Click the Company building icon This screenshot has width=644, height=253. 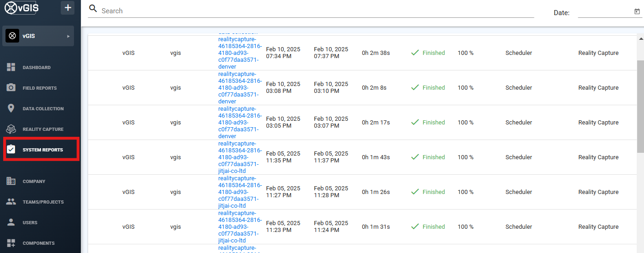tap(11, 181)
